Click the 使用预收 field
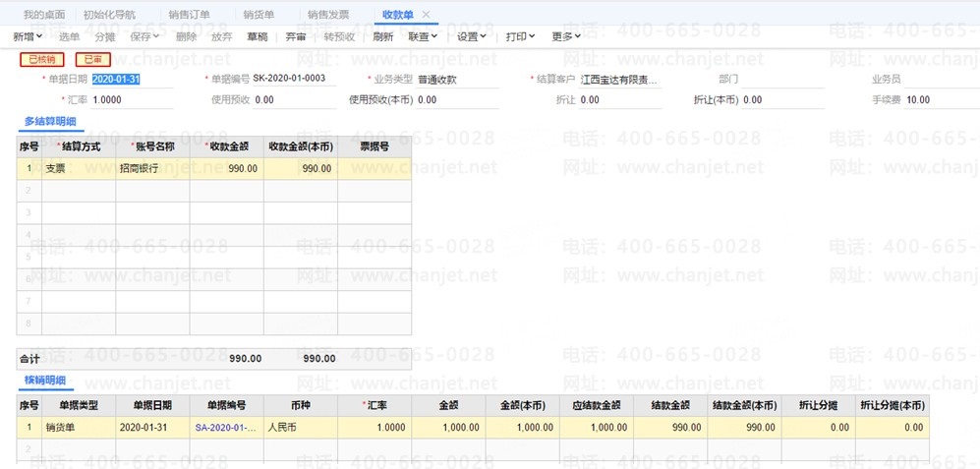 [x=294, y=99]
